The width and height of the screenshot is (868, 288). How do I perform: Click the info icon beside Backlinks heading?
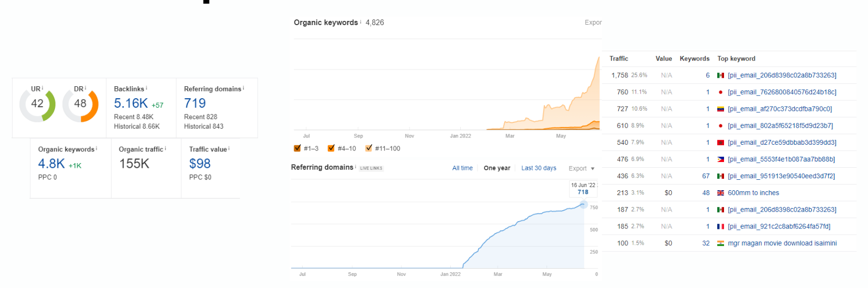pos(147,88)
